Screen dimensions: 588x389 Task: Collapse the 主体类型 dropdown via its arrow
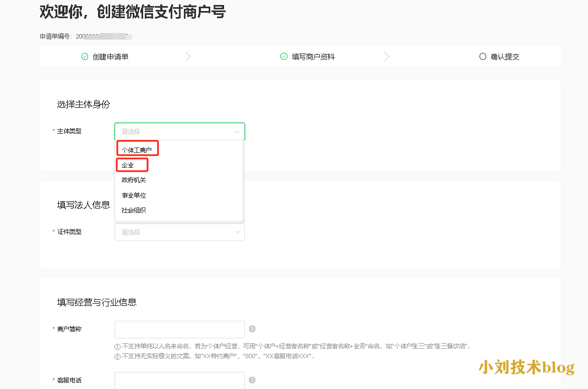(237, 132)
